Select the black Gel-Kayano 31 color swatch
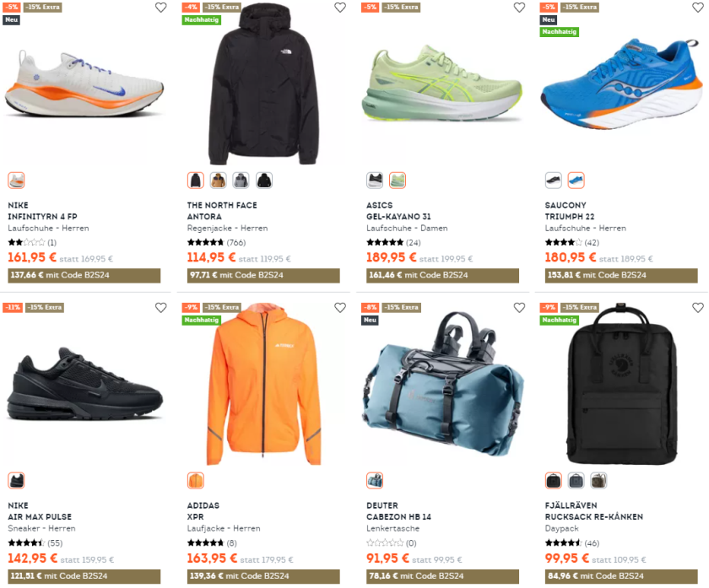This screenshot has height=588, width=709. (x=375, y=181)
